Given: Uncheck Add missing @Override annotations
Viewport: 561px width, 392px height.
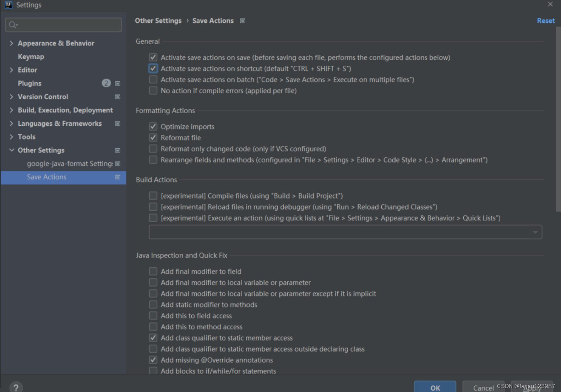Looking at the screenshot, I should point(153,360).
